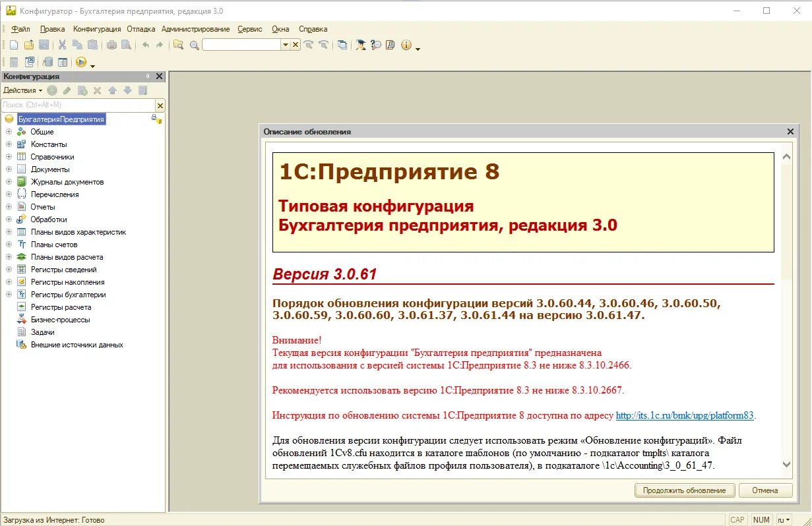Viewport: 812px width, 526px height.
Task: Open the toolbar search dropdown arrow
Action: click(x=286, y=45)
